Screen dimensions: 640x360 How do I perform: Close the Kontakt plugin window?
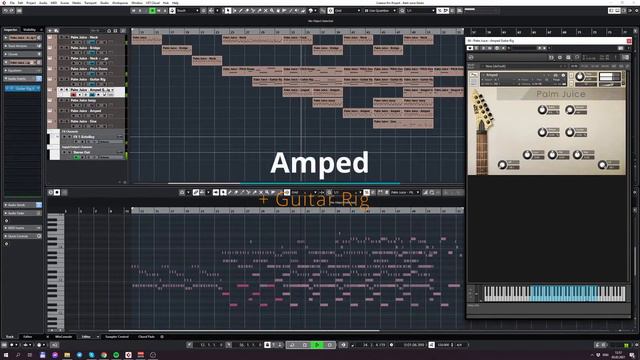(x=629, y=41)
